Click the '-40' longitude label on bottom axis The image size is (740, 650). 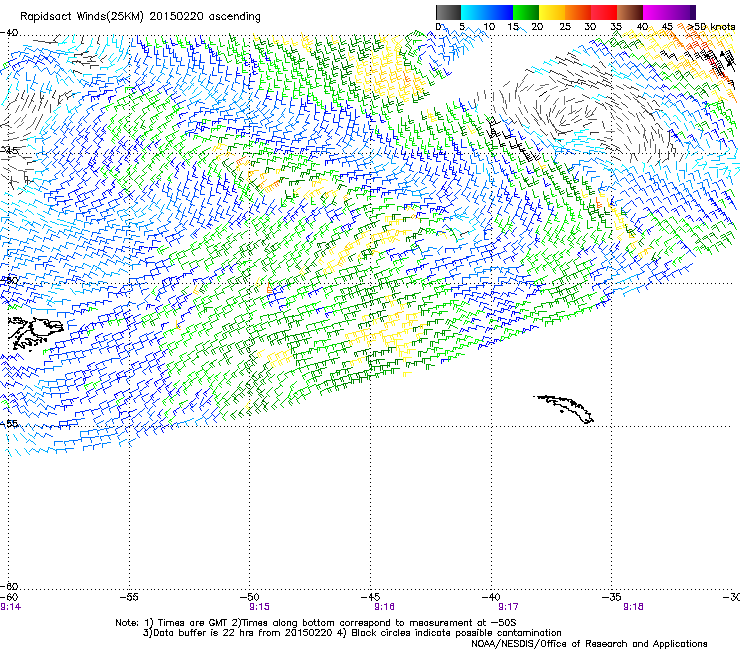pos(491,597)
